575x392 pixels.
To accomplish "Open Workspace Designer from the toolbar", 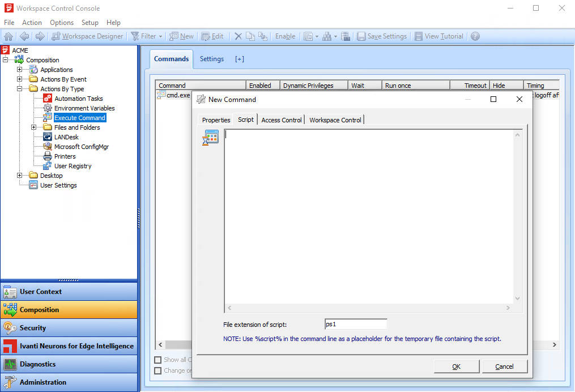I will tap(87, 36).
